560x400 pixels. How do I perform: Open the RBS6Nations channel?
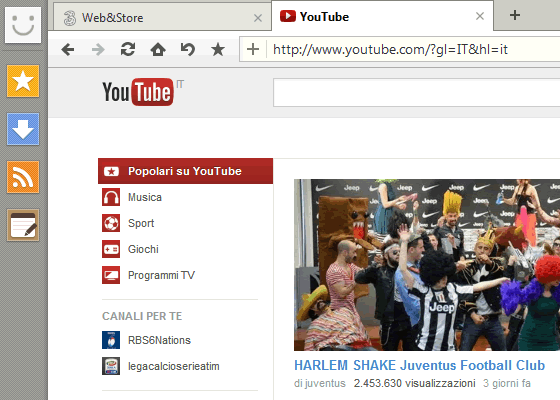tap(159, 340)
